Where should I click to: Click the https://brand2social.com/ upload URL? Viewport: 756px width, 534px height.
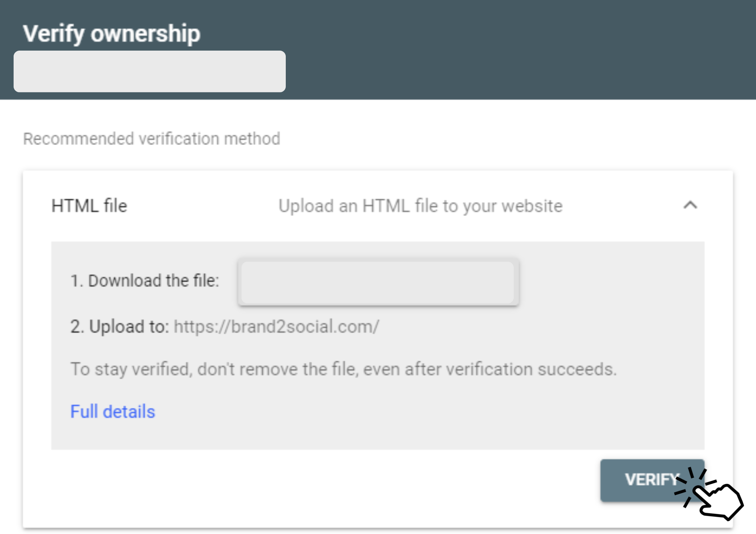pos(276,327)
